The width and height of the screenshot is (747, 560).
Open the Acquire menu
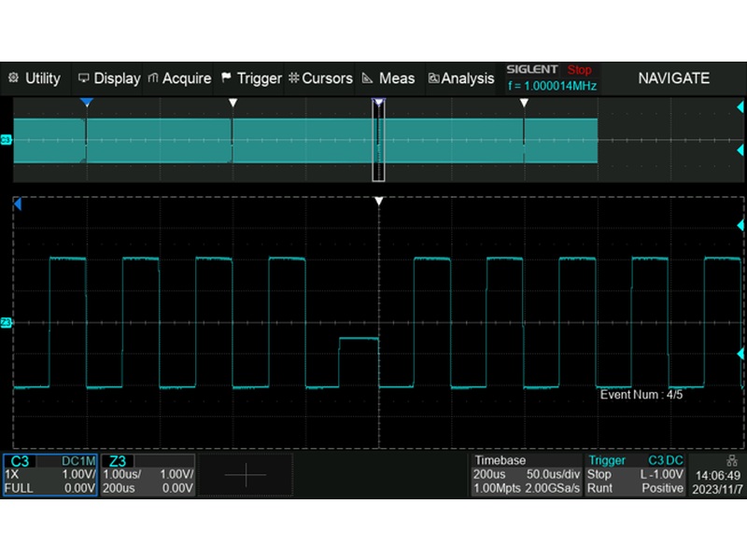[179, 78]
